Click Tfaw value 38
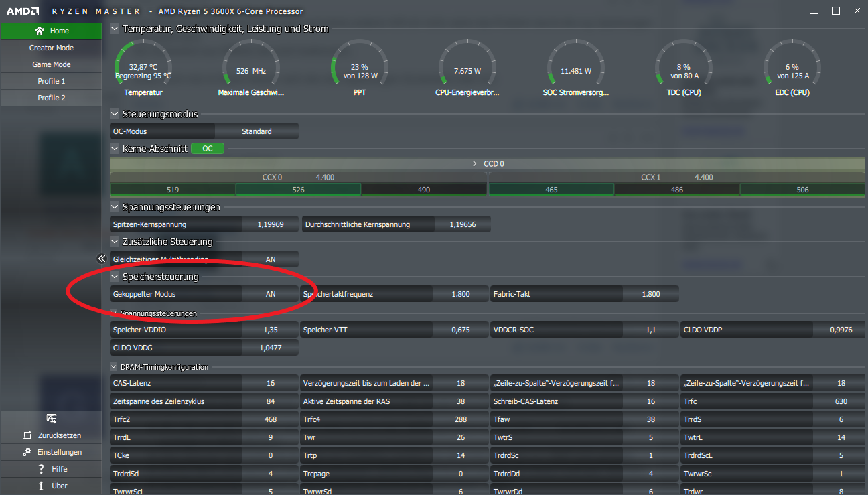The image size is (868, 495). click(651, 419)
